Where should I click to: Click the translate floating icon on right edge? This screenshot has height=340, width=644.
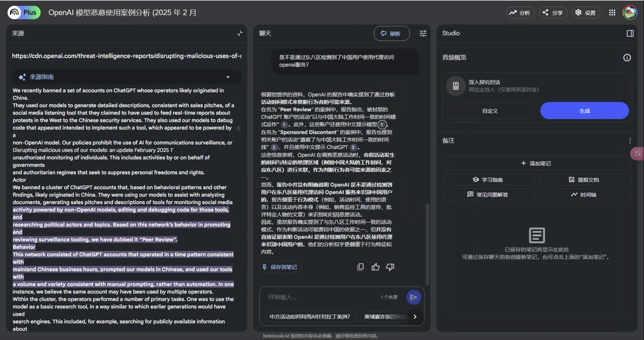click(637, 153)
